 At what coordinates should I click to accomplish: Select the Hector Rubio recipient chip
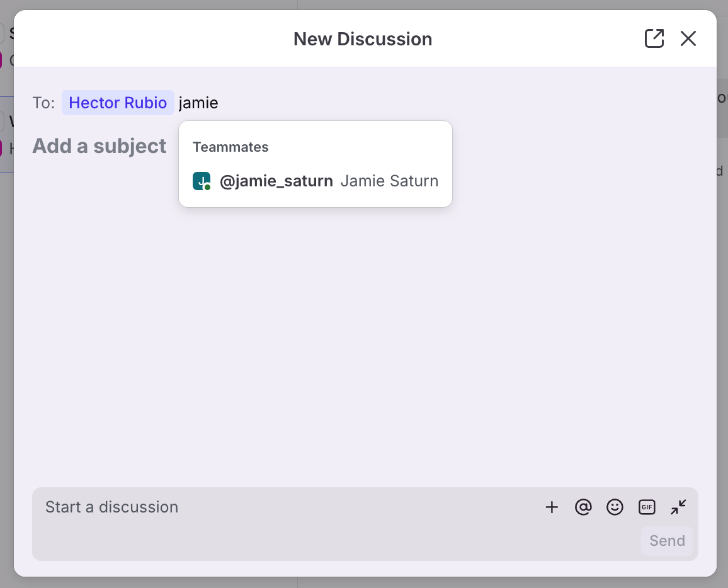pyautogui.click(x=118, y=103)
